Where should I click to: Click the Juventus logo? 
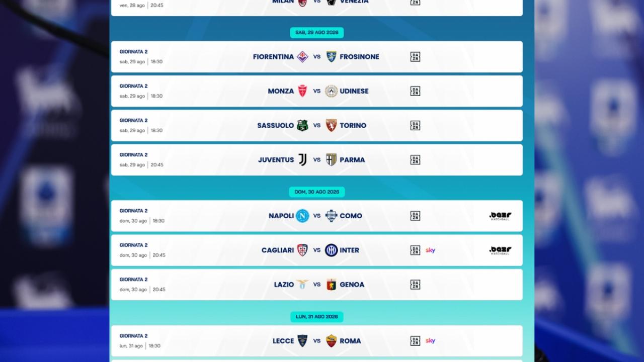(x=302, y=160)
